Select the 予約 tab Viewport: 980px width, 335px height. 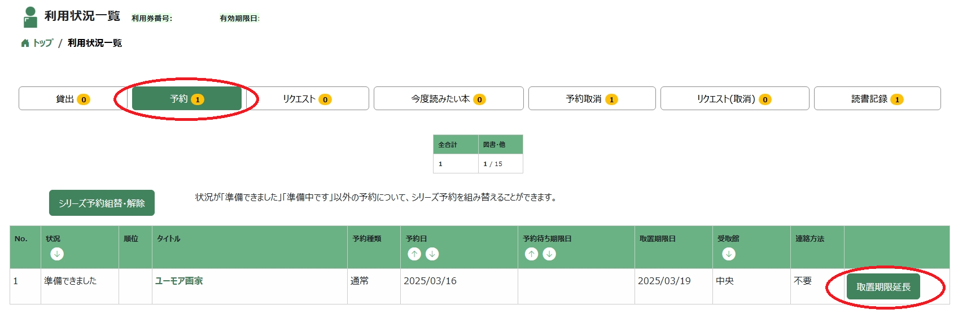(x=187, y=98)
